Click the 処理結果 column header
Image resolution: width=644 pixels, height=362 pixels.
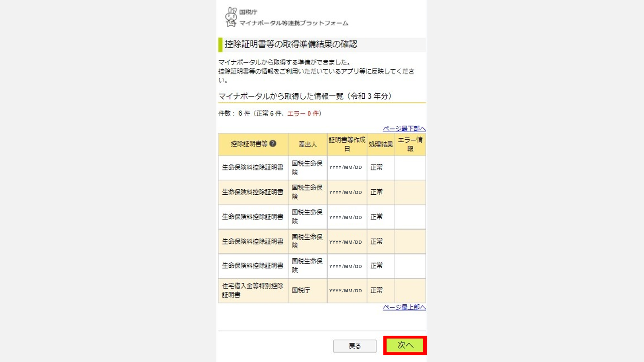pos(381,144)
